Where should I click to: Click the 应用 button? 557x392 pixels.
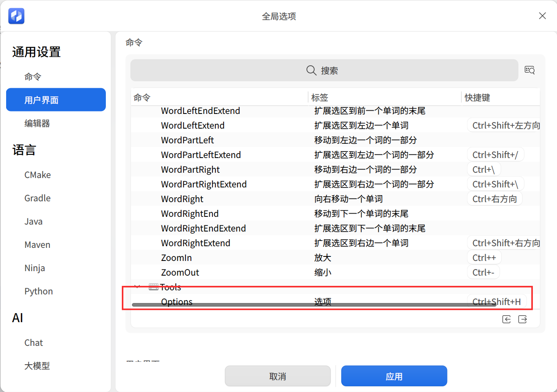(394, 376)
